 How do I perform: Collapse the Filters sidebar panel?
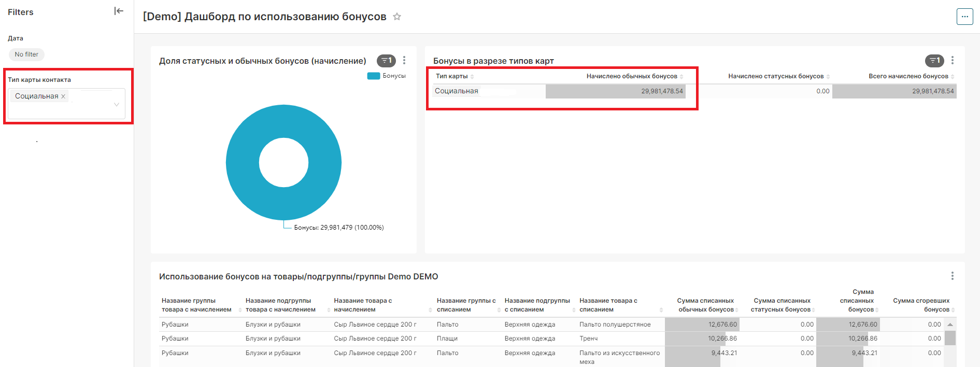pos(119,11)
